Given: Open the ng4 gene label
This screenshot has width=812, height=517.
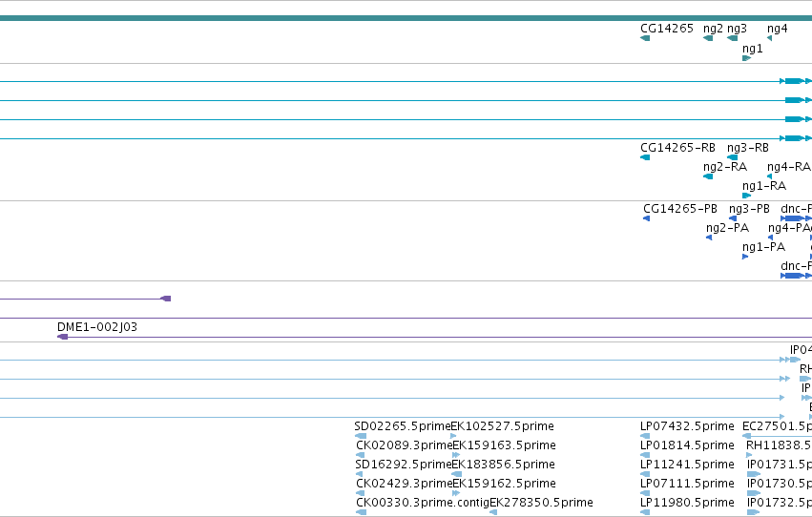Looking at the screenshot, I should 778,29.
